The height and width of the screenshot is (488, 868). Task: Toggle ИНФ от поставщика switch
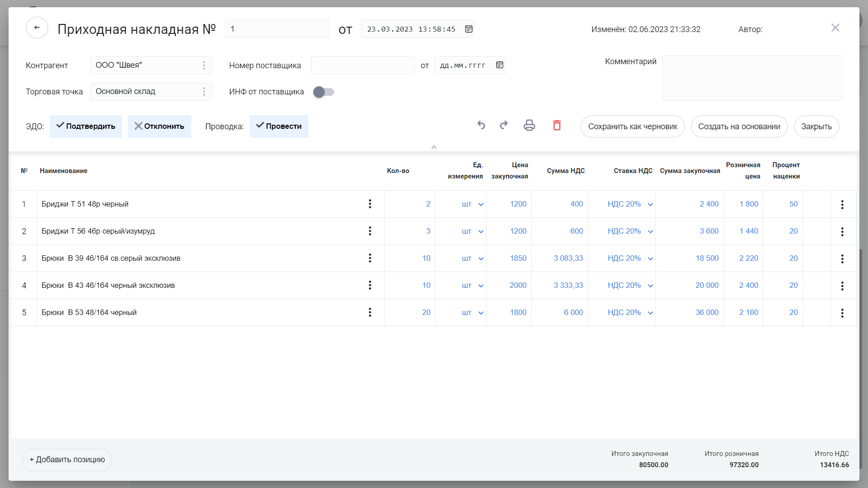pos(323,92)
